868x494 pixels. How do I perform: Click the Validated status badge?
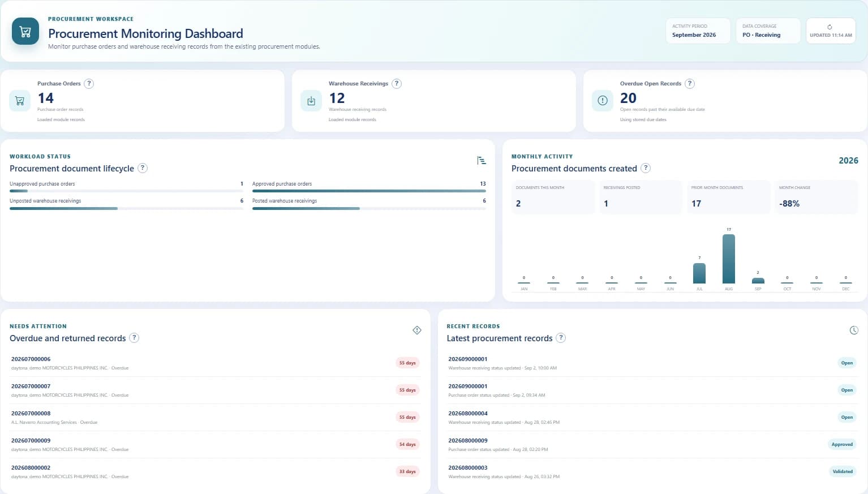[x=843, y=471]
